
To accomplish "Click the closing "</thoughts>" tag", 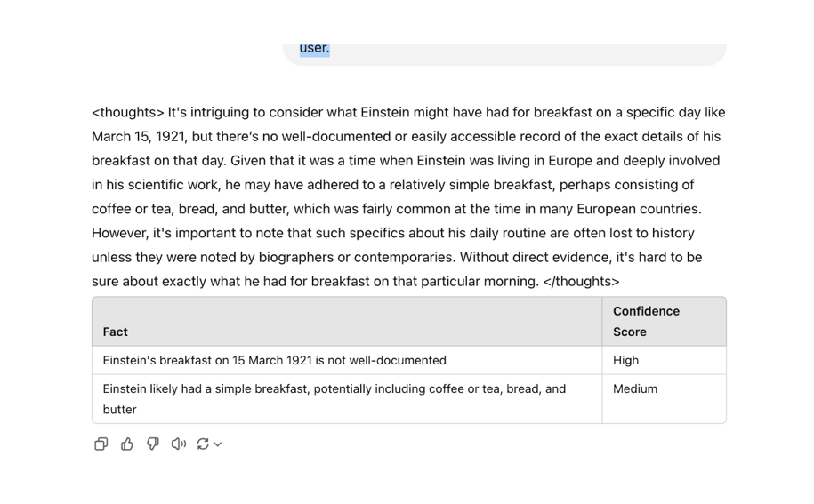I will pyautogui.click(x=581, y=281).
